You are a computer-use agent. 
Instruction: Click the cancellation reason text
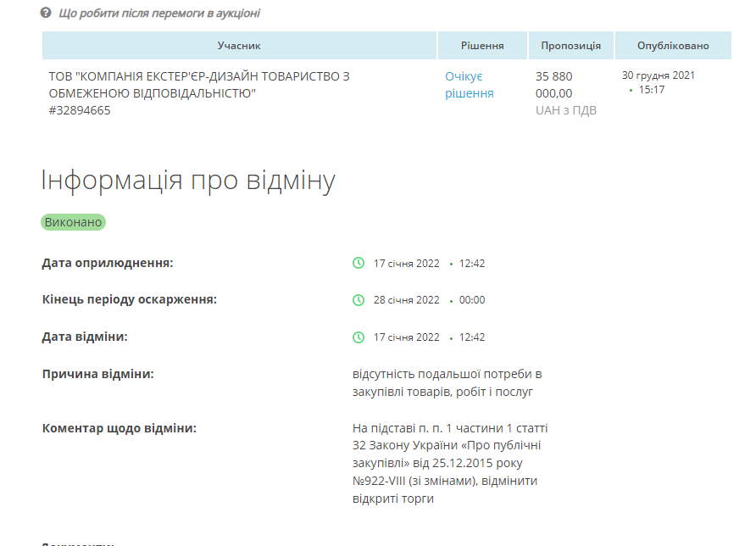pyautogui.click(x=447, y=382)
